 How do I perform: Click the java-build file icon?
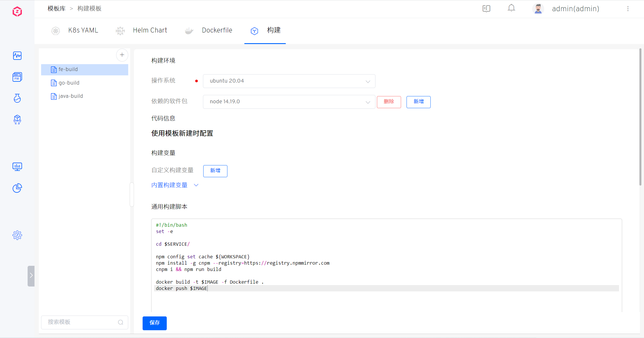pyautogui.click(x=54, y=96)
